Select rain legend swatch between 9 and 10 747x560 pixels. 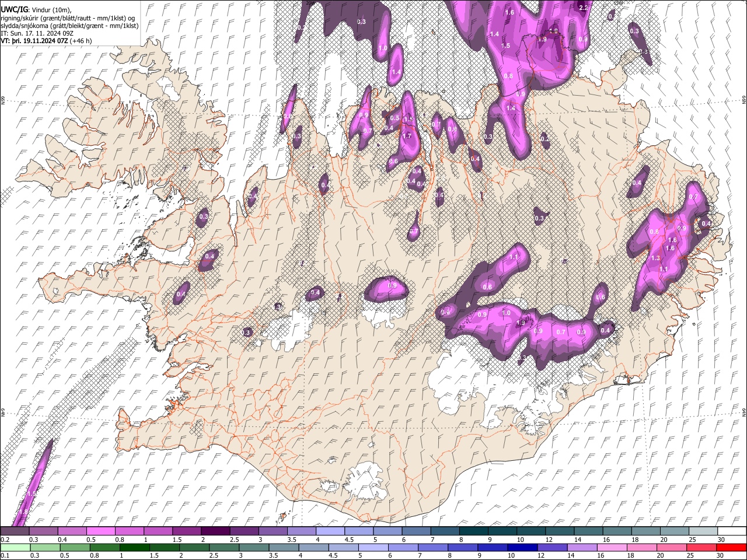coord(493,547)
